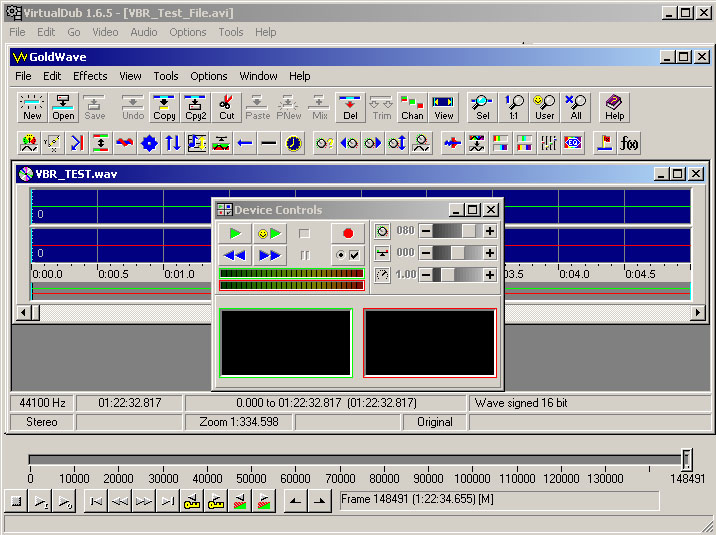Click the volume slider track at 080

coord(458,231)
